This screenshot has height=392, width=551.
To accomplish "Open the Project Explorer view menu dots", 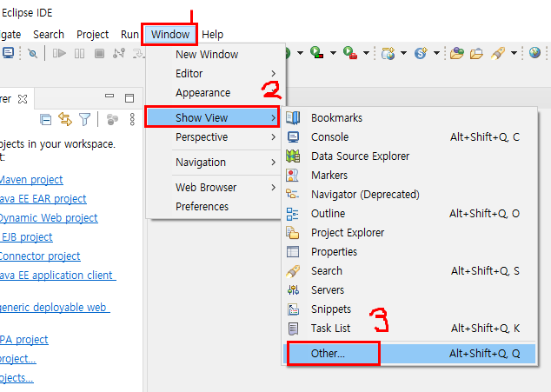I will (x=132, y=120).
